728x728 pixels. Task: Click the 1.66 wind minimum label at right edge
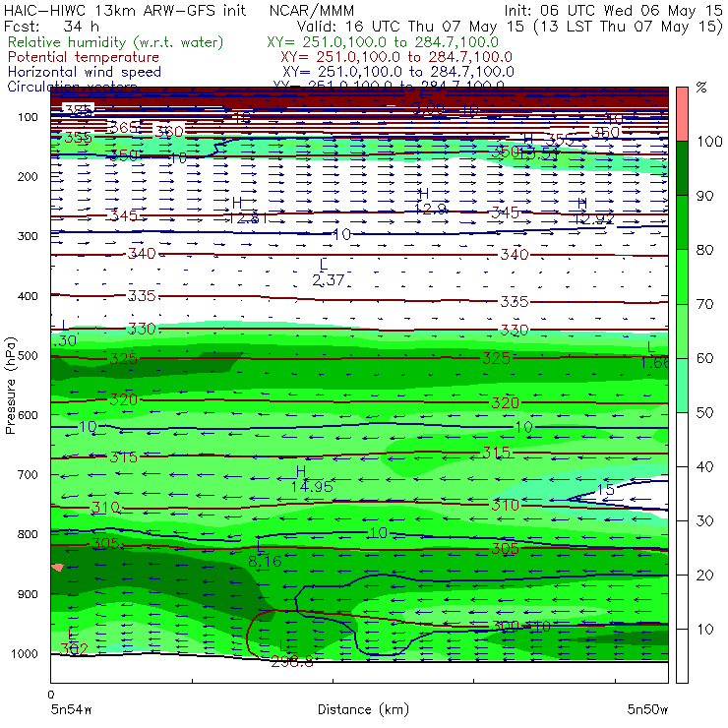point(654,363)
